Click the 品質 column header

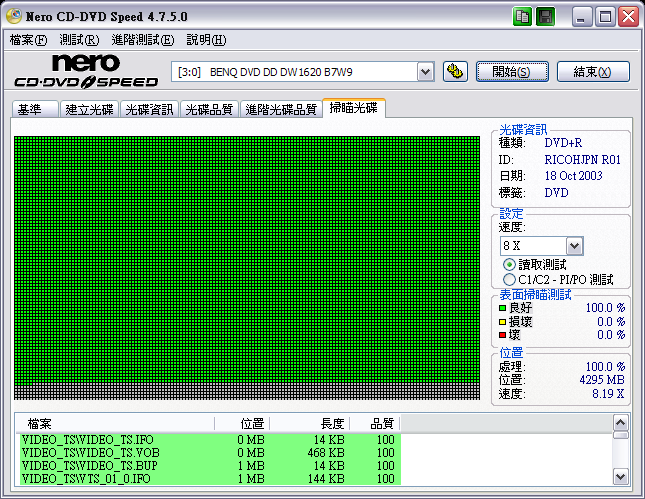tap(375, 423)
